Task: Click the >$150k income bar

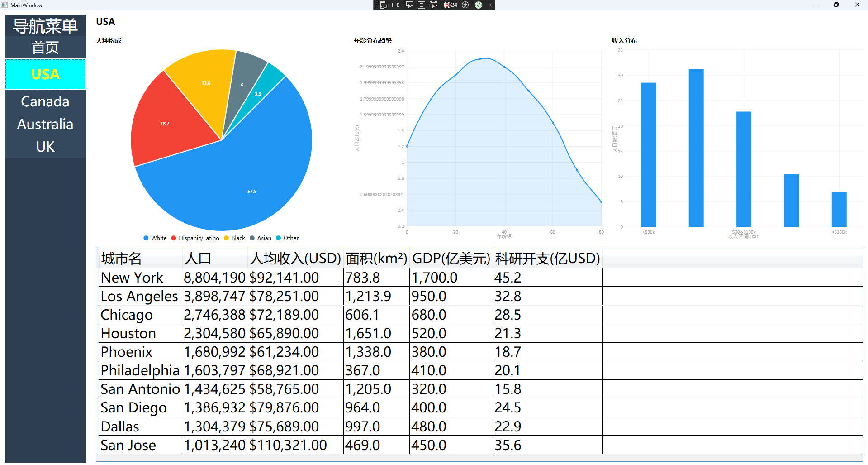Action: pyautogui.click(x=839, y=209)
